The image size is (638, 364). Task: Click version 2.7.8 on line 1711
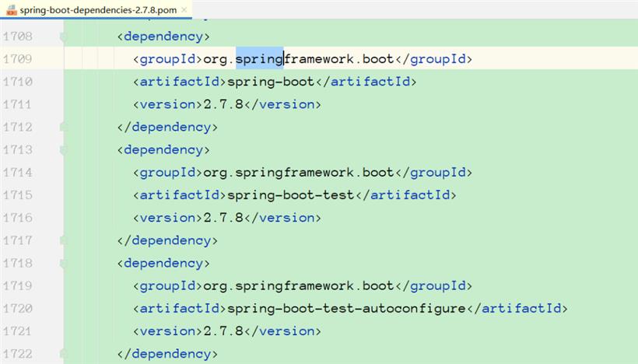point(223,104)
